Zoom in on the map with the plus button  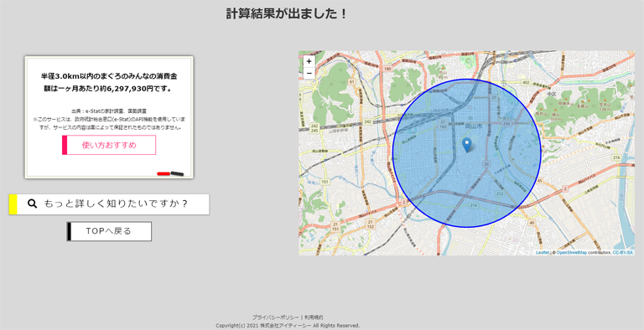tap(309, 62)
